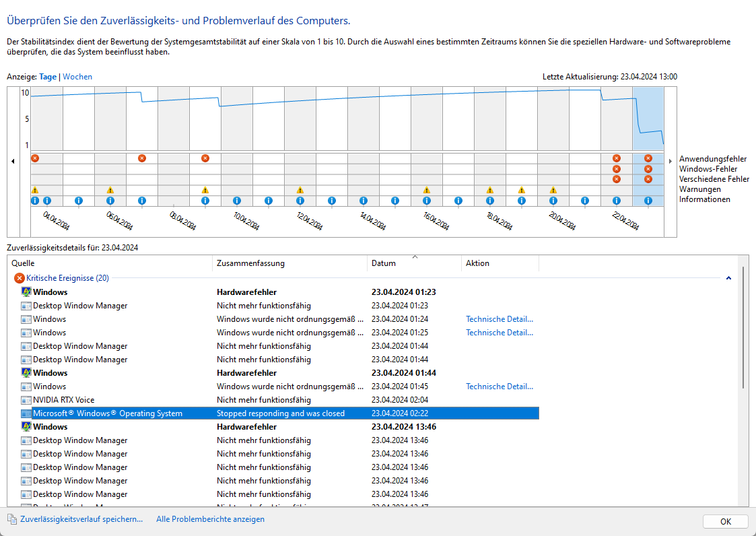Select the Windows Hardwarefehler row at 01:44

279,373
